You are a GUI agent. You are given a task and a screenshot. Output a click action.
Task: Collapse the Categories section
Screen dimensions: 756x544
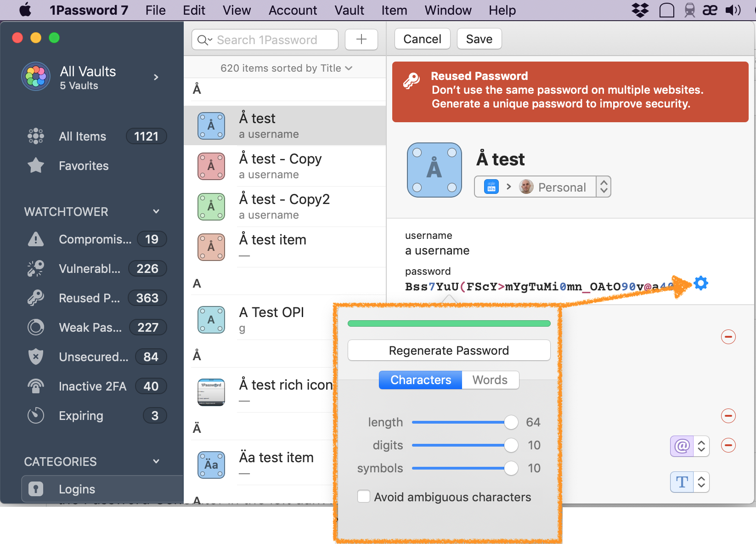(156, 461)
